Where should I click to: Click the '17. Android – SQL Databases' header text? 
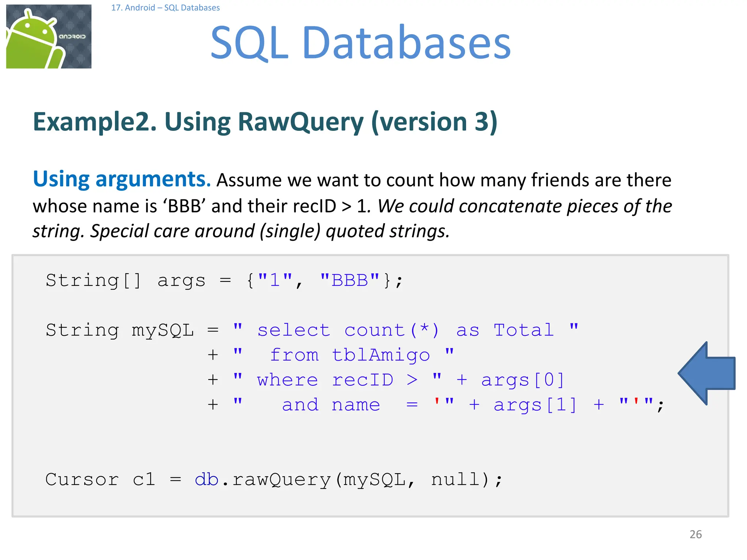point(165,8)
